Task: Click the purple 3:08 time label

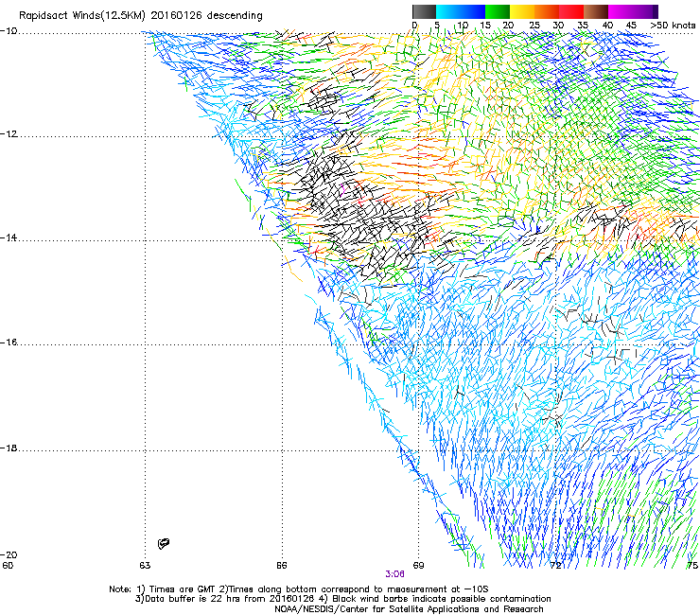Action: tap(394, 574)
